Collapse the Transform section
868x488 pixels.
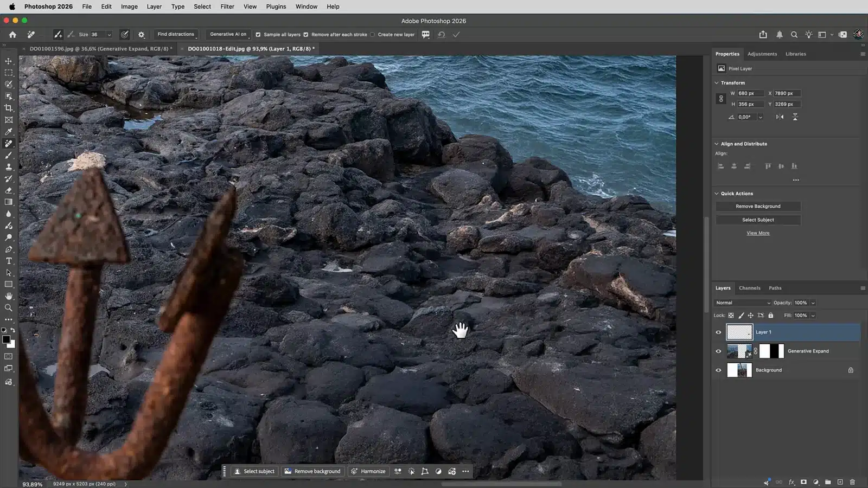pos(717,83)
